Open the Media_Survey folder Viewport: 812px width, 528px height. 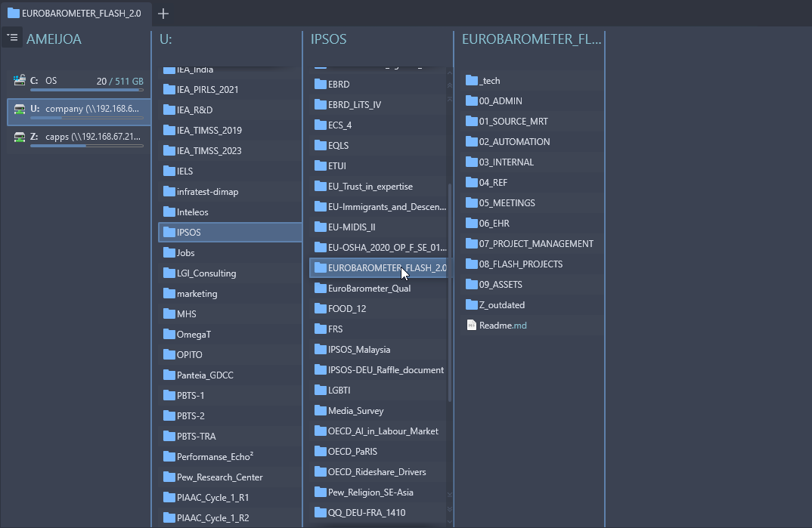pos(378,411)
